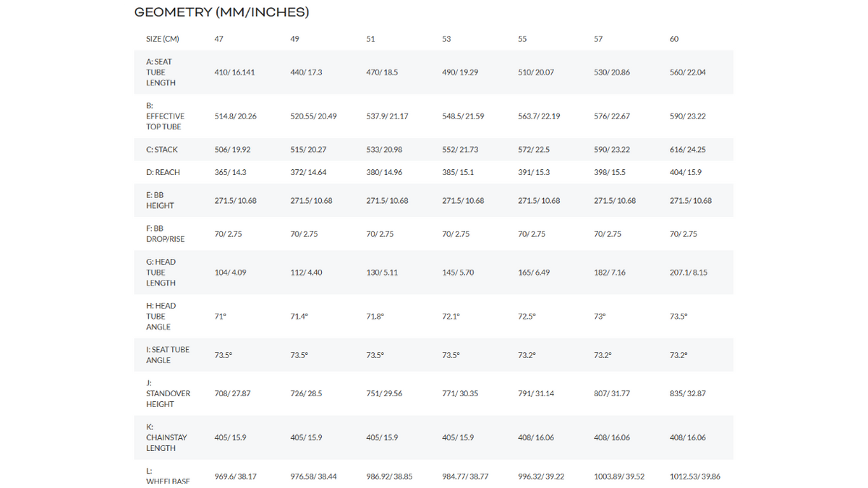Select the E: BB Height row label
The height and width of the screenshot is (488, 868).
(x=160, y=200)
